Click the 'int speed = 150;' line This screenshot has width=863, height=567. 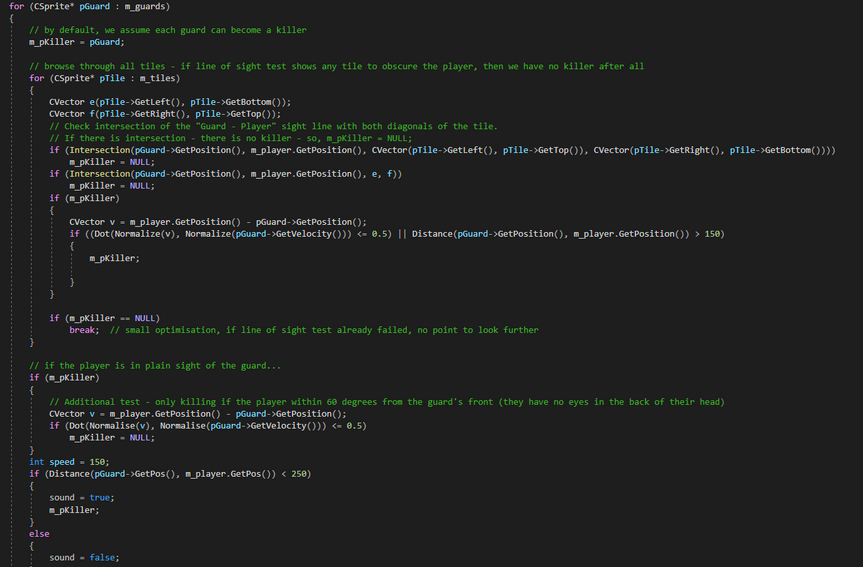coord(69,462)
